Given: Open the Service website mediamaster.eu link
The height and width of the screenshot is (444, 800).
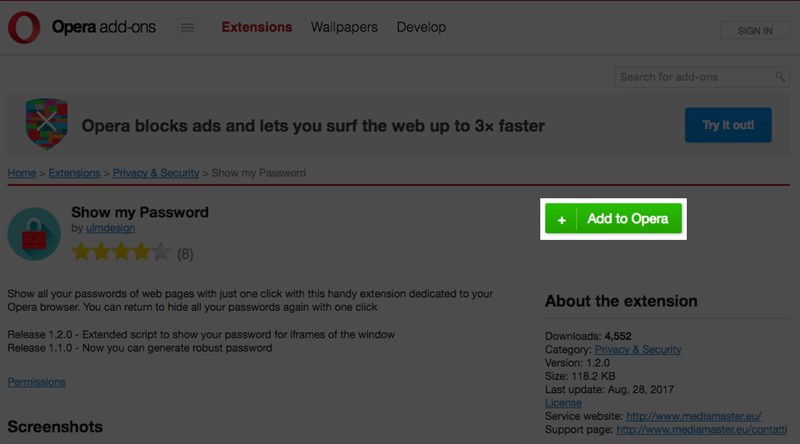Looking at the screenshot, I should (694, 416).
